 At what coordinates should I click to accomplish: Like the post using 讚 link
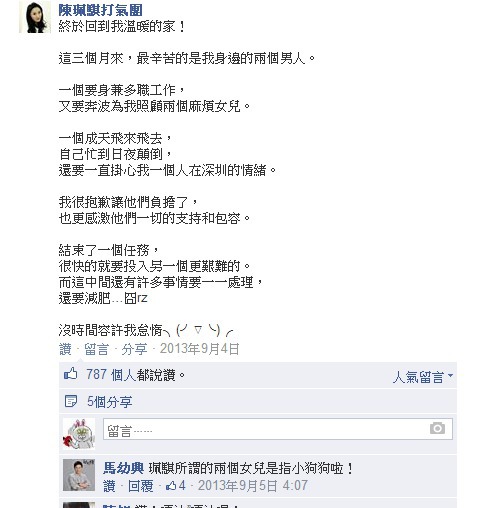65,349
